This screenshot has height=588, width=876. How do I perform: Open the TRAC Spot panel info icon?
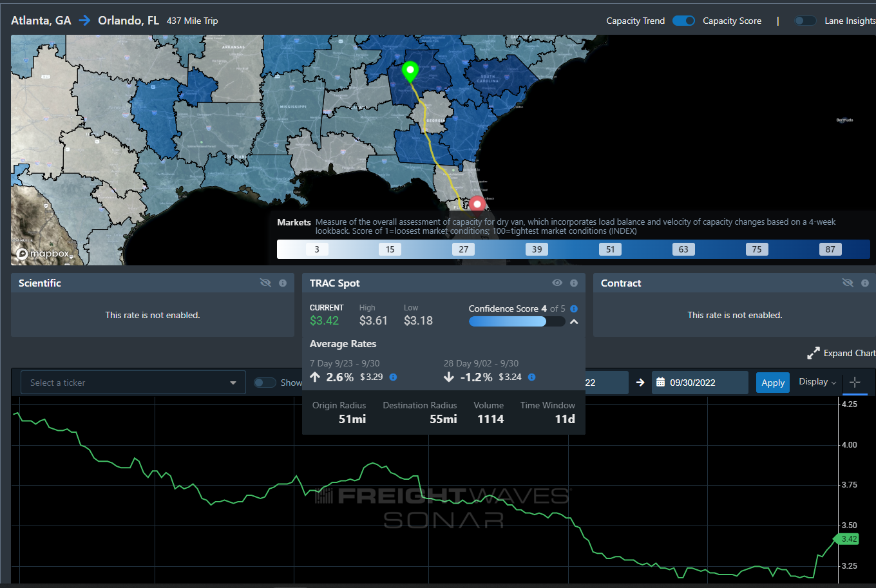[x=574, y=283]
